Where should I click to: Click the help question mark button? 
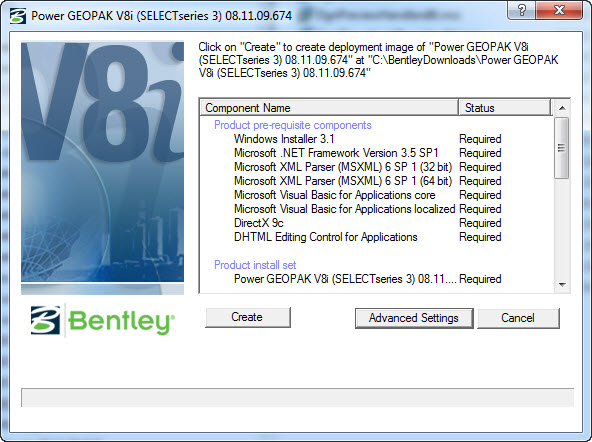(x=522, y=9)
